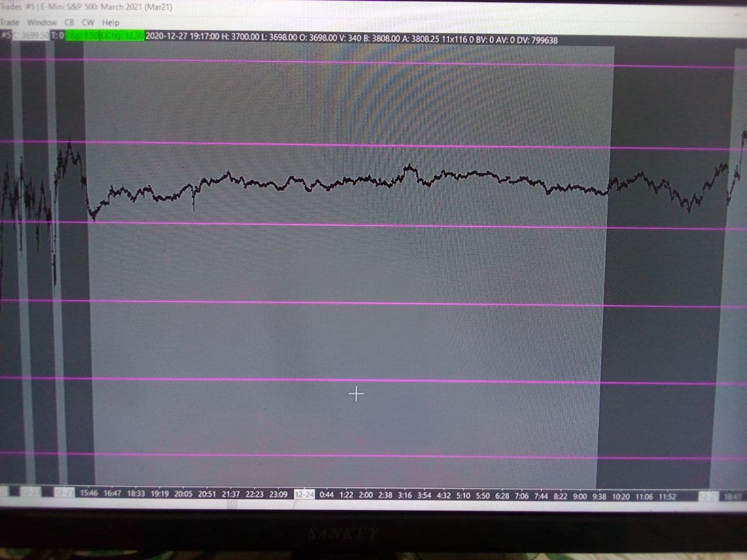Image resolution: width=747 pixels, height=560 pixels.
Task: Open the CB menu
Action: (69, 22)
